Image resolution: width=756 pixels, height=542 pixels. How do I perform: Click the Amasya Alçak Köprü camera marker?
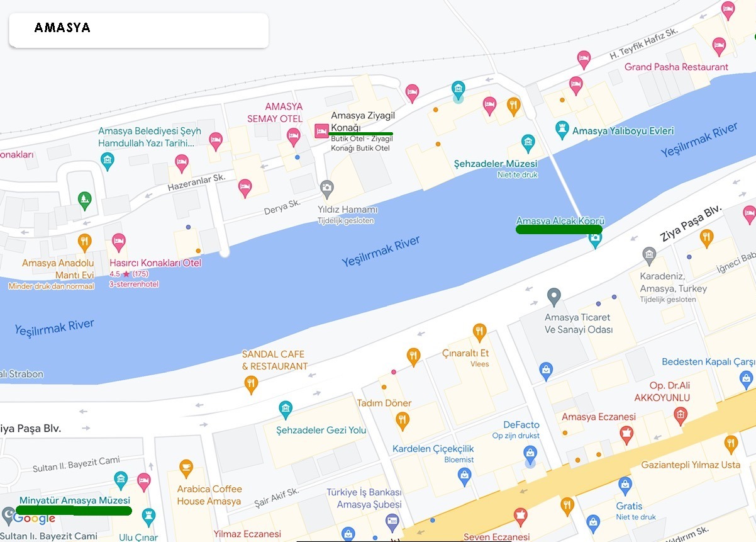point(594,239)
